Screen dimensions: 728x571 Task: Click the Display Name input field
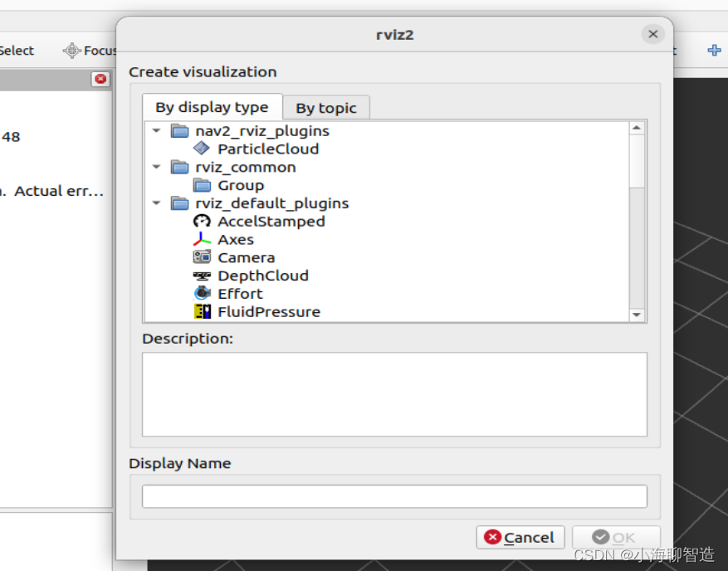pos(394,496)
